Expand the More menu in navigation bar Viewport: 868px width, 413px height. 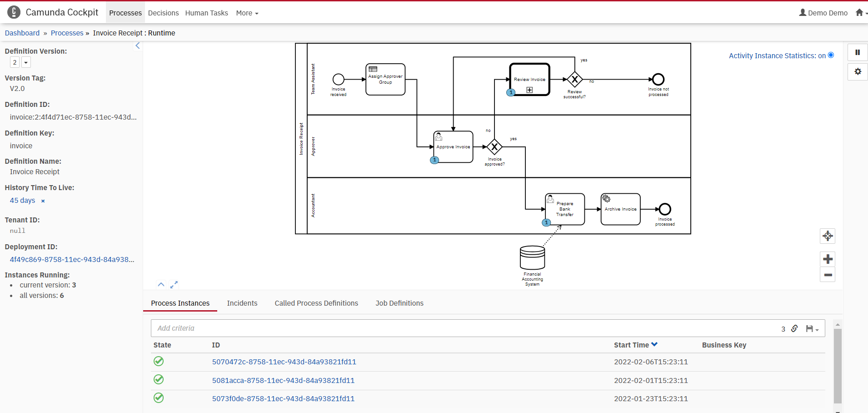click(x=247, y=13)
